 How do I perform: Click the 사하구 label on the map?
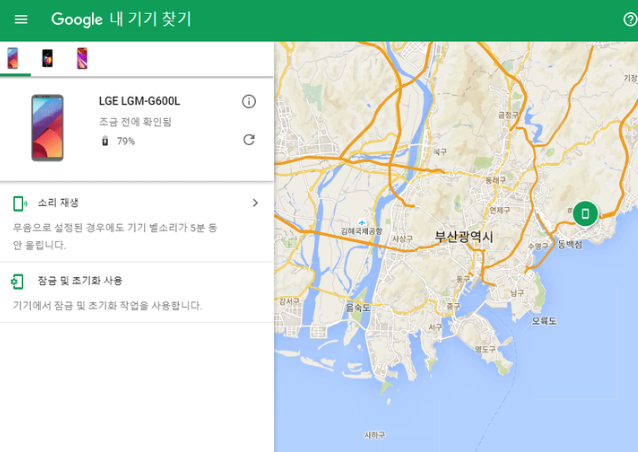(374, 435)
